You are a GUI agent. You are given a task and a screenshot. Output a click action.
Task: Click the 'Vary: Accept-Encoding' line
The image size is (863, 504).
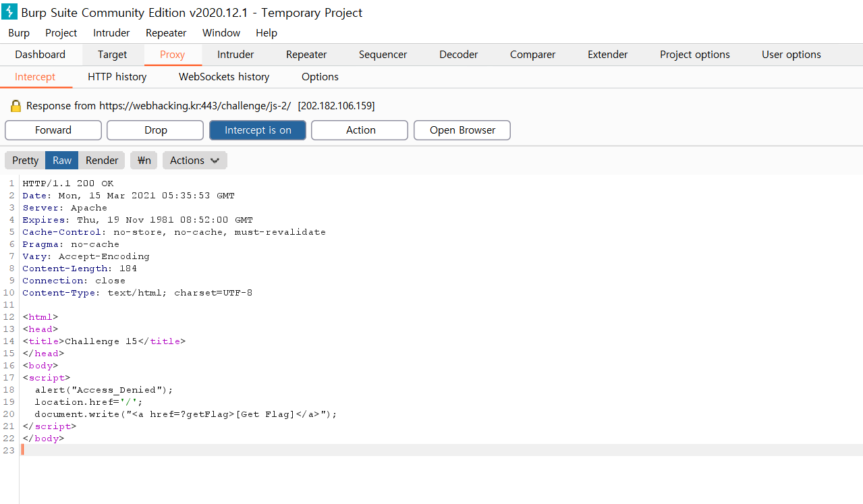pos(86,256)
